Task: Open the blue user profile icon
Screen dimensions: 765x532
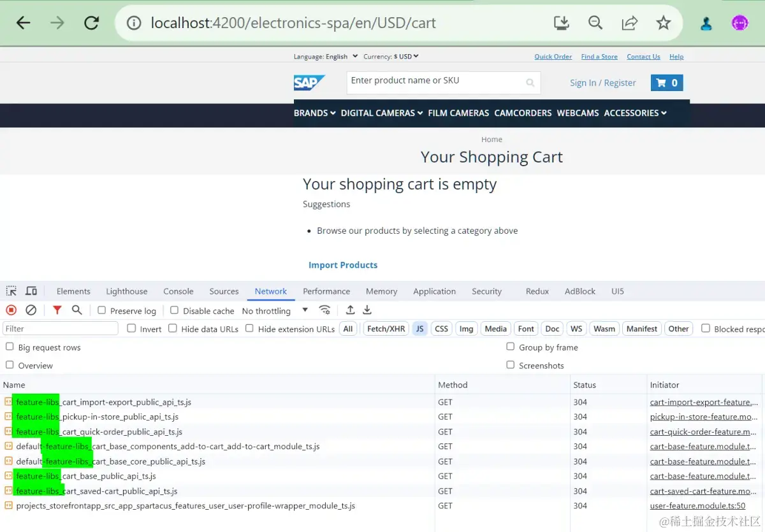Action: point(706,24)
